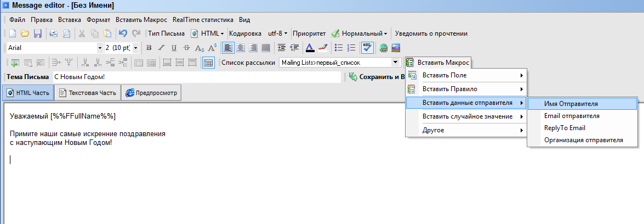Screen dimensions: 644x224
Task: Expand the Другое submenu
Action: tap(466, 130)
